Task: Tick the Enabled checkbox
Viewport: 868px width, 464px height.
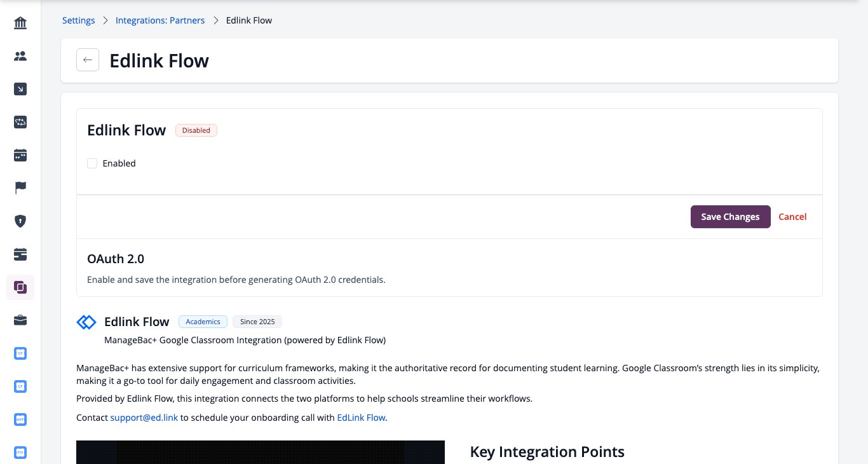Action: [92, 163]
